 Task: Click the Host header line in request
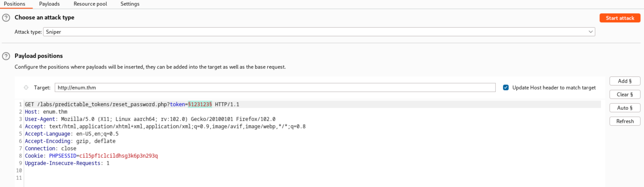(x=46, y=112)
